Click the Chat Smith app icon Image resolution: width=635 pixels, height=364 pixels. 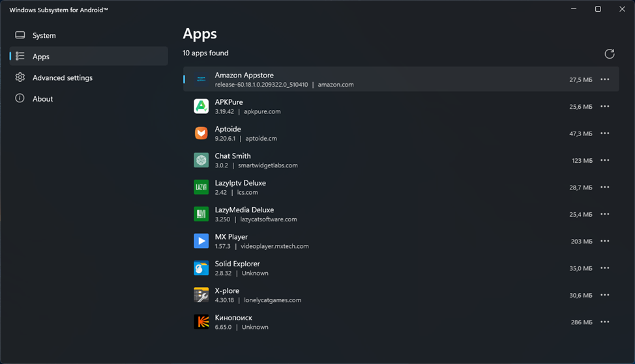(x=201, y=160)
